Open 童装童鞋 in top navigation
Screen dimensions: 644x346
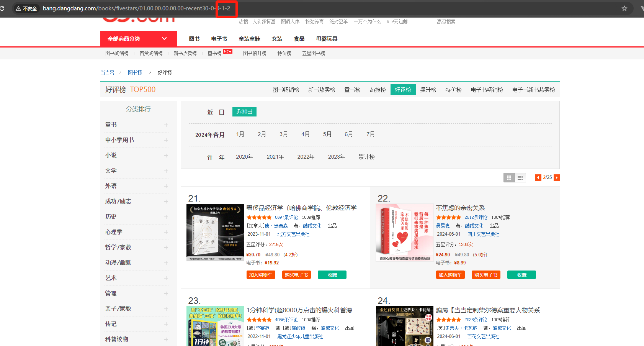tap(249, 39)
